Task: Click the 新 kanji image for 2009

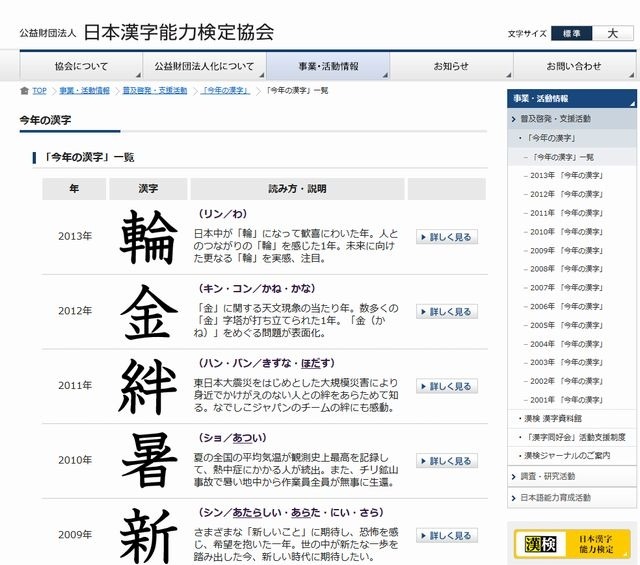Action: [149, 536]
